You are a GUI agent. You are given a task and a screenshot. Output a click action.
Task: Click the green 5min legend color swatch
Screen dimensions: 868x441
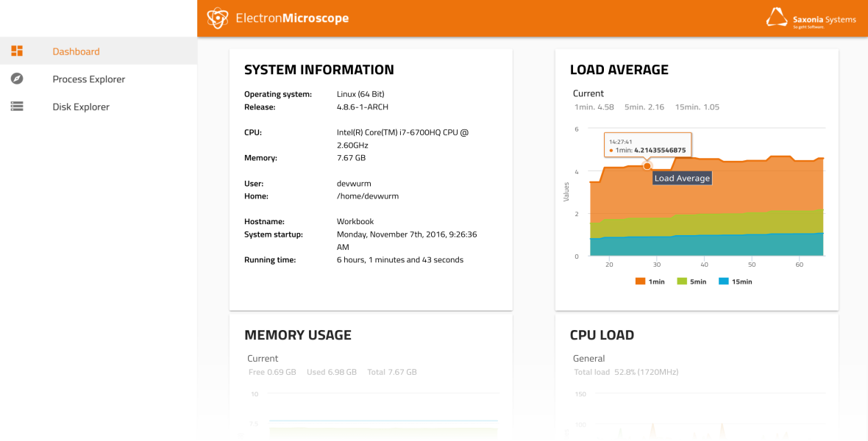[682, 282]
